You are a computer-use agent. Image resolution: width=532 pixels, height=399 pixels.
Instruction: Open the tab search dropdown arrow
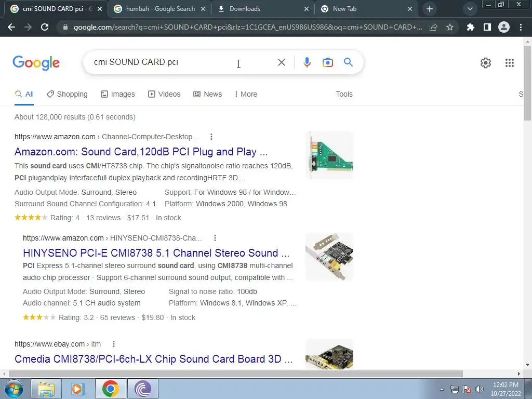tap(470, 9)
